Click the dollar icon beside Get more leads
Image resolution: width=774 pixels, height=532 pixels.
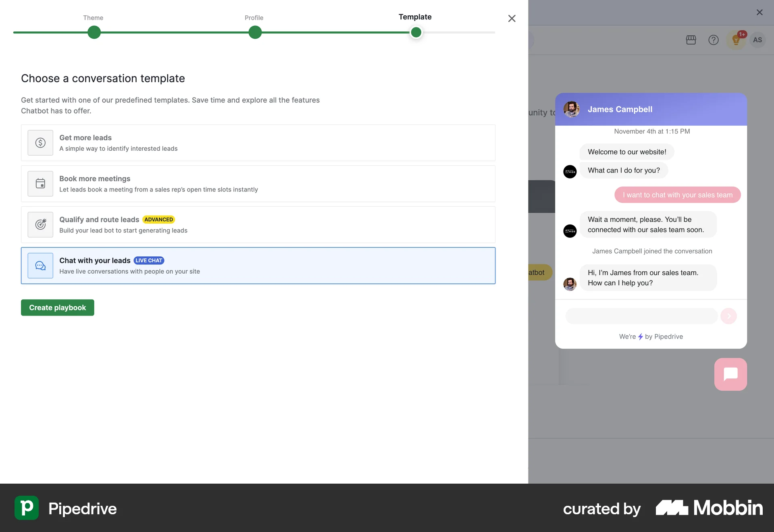pos(40,143)
